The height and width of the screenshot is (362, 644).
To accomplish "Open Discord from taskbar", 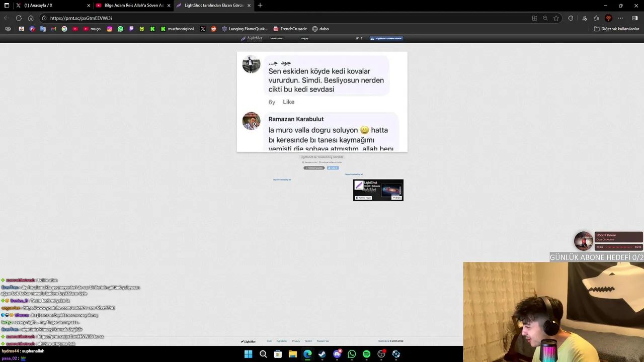I will point(337,354).
